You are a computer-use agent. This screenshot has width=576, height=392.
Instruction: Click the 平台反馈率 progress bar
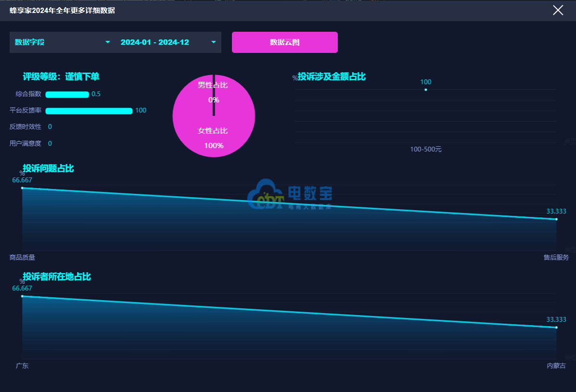coord(89,111)
